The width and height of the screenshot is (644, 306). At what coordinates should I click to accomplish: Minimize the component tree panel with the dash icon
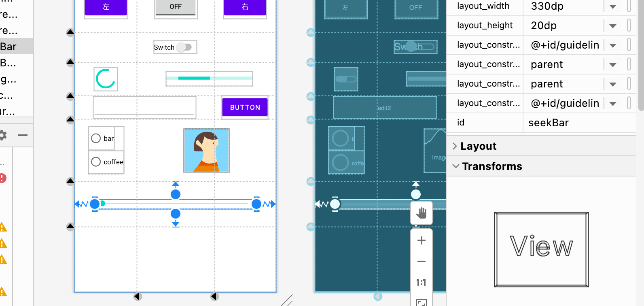tap(23, 135)
